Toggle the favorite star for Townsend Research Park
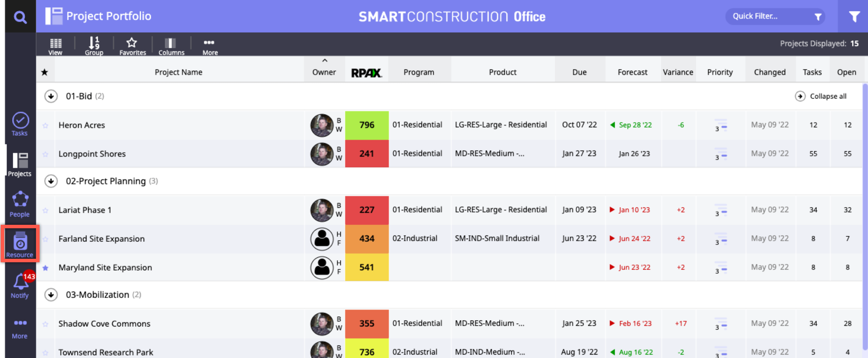This screenshot has height=358, width=868. pos(45,353)
